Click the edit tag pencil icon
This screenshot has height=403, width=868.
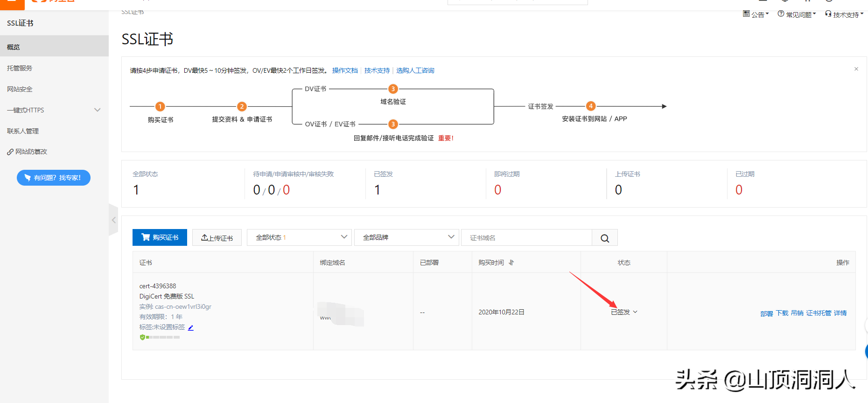tap(191, 327)
